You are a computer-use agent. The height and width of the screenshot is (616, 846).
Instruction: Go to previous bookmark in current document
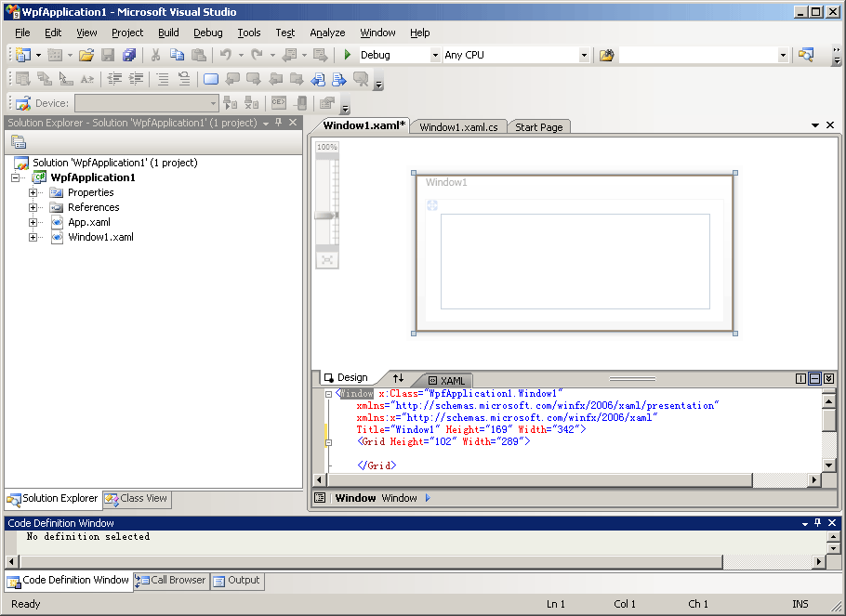coord(318,79)
